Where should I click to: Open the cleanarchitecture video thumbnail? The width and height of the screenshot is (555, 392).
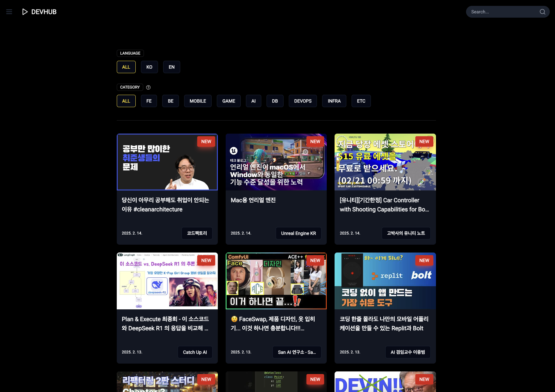coord(167,162)
